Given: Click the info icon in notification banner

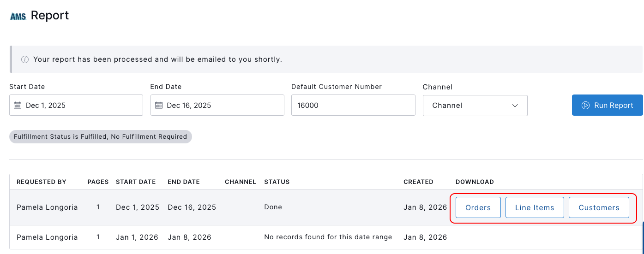Looking at the screenshot, I should point(25,59).
